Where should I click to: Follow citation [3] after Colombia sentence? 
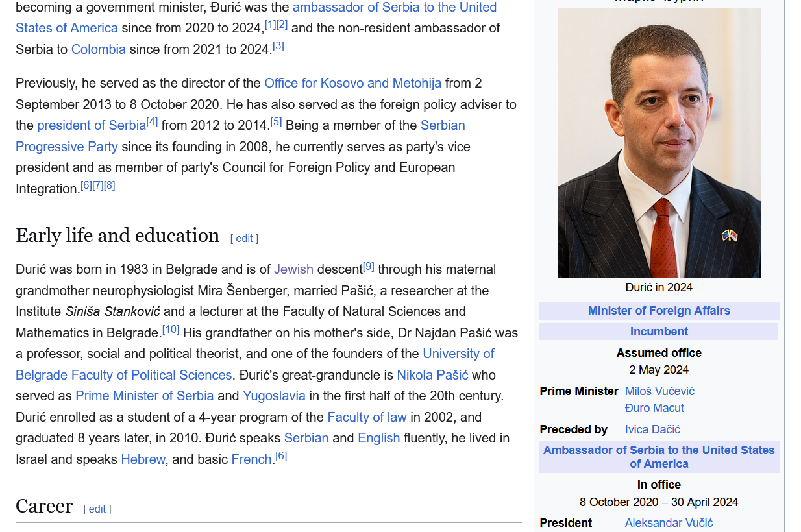pos(278,46)
